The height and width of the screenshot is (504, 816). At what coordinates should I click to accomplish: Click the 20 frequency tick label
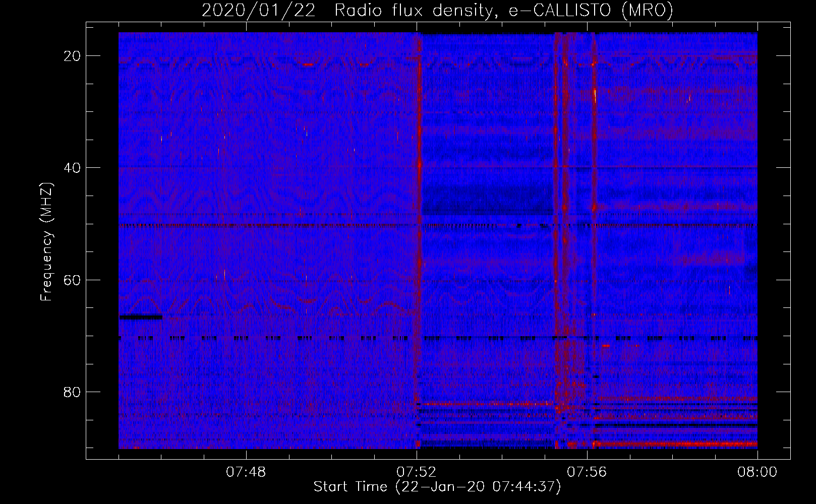pos(73,56)
